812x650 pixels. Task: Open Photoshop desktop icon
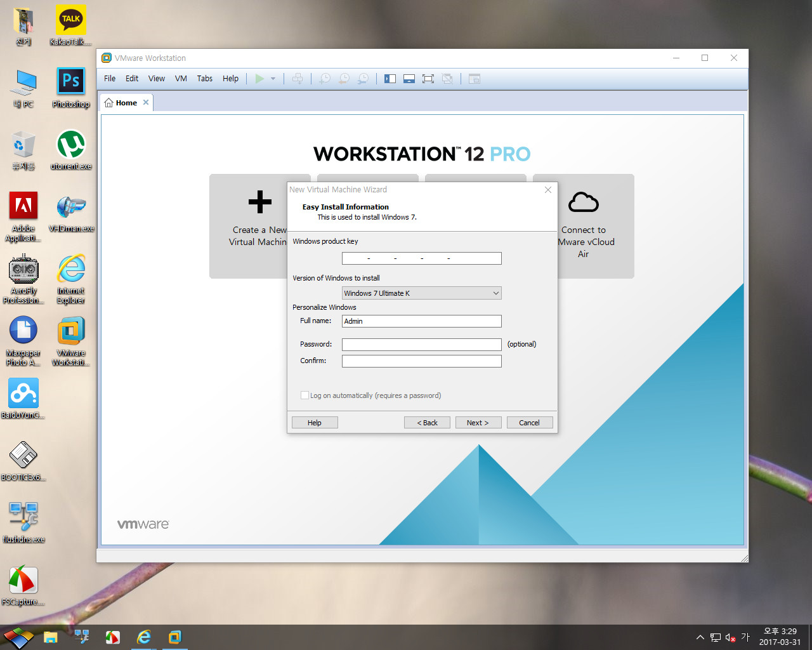(x=70, y=88)
